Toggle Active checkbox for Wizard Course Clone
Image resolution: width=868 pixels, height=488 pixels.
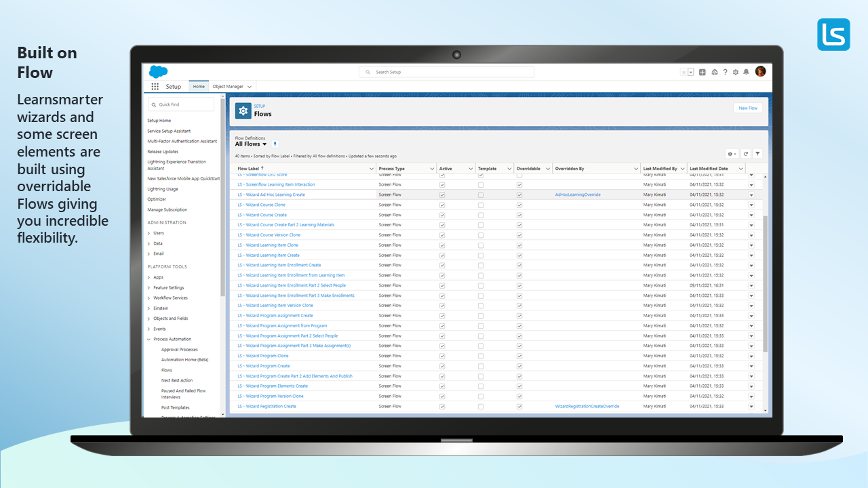pyautogui.click(x=442, y=205)
